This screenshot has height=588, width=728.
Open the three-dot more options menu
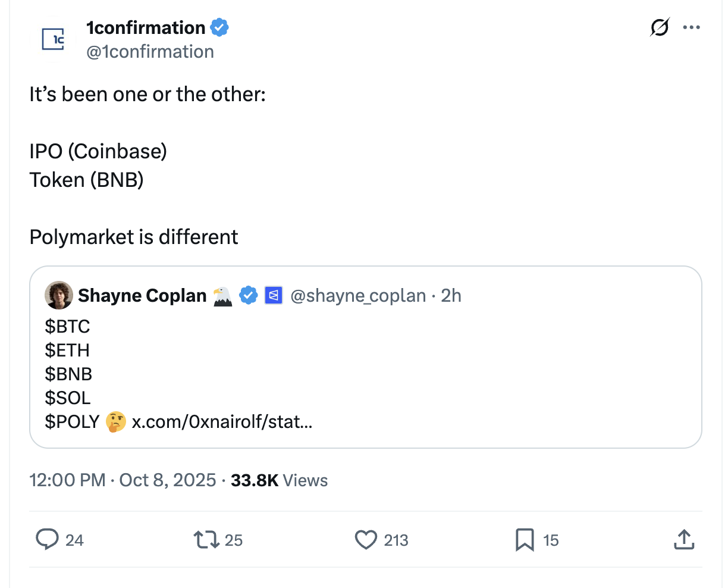(x=692, y=27)
